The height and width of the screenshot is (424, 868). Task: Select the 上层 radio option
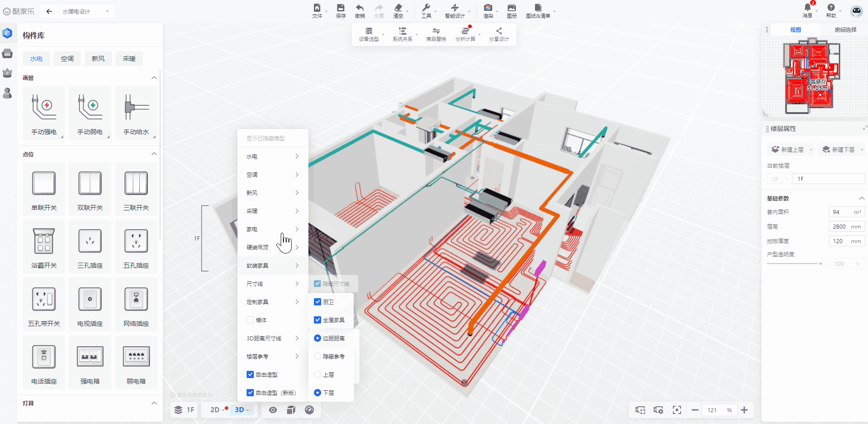[318, 374]
